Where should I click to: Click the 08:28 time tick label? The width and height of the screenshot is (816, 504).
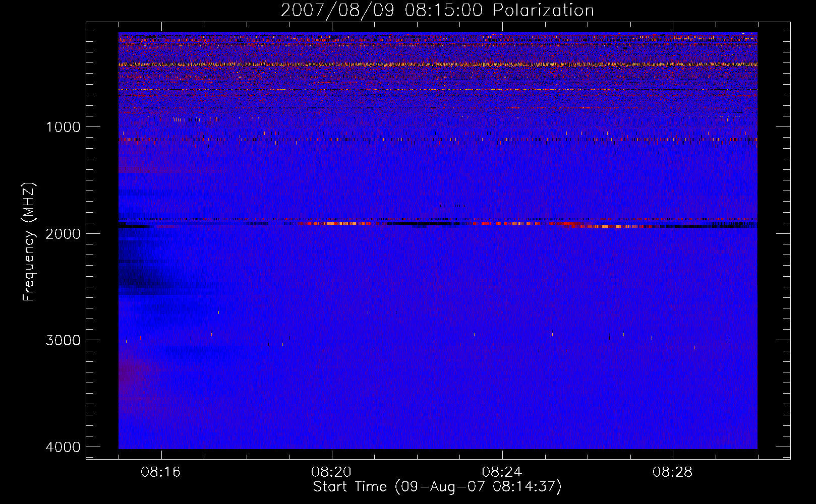(x=672, y=472)
